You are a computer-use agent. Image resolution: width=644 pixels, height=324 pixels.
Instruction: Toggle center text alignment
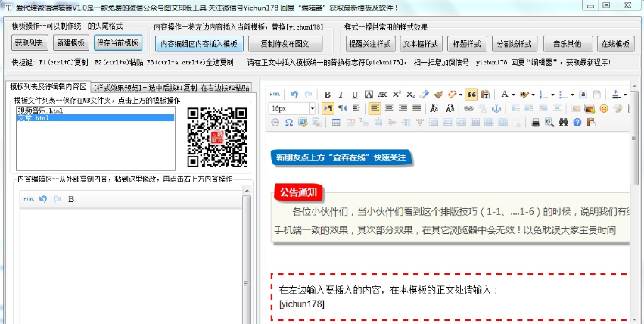[x=389, y=109]
